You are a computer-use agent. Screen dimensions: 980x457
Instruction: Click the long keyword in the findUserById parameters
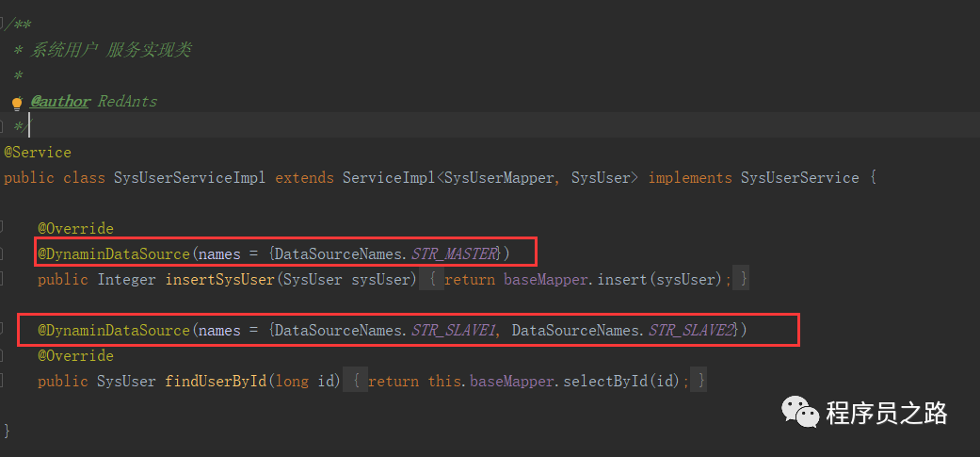292,381
